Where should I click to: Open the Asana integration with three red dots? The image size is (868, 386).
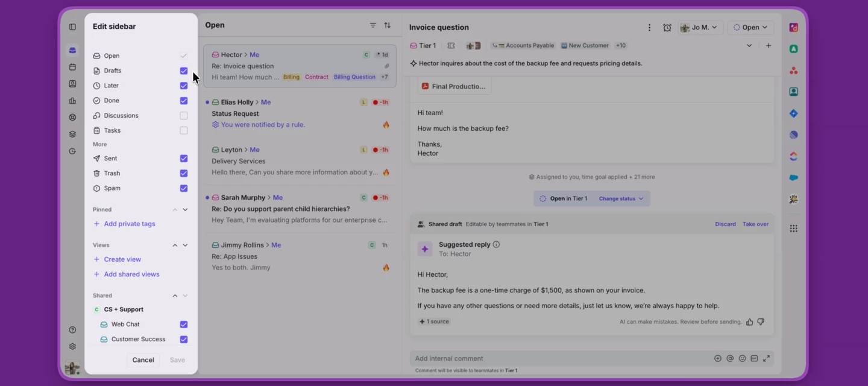[x=794, y=71]
